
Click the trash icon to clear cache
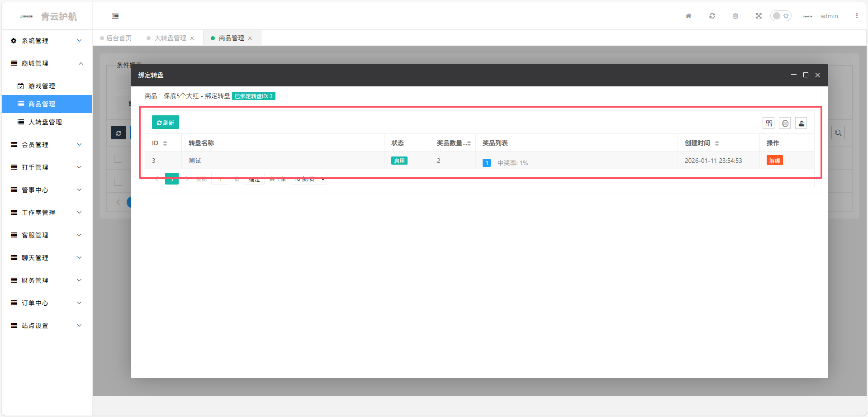735,16
